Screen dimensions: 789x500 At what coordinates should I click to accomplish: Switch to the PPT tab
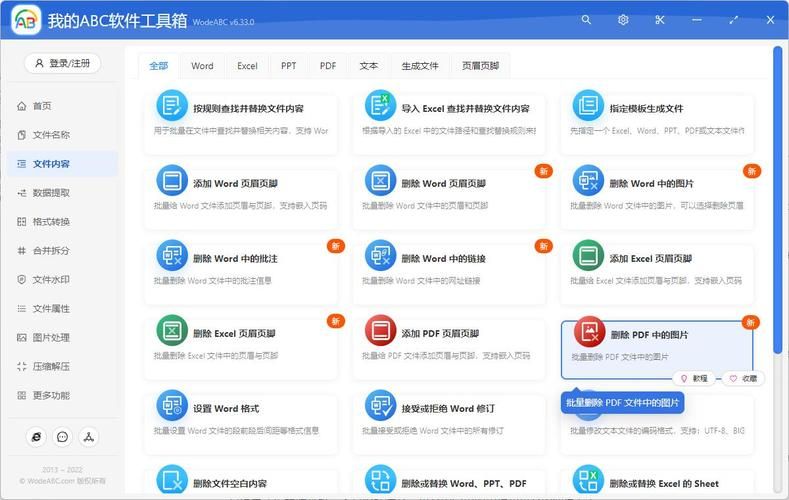coord(288,66)
